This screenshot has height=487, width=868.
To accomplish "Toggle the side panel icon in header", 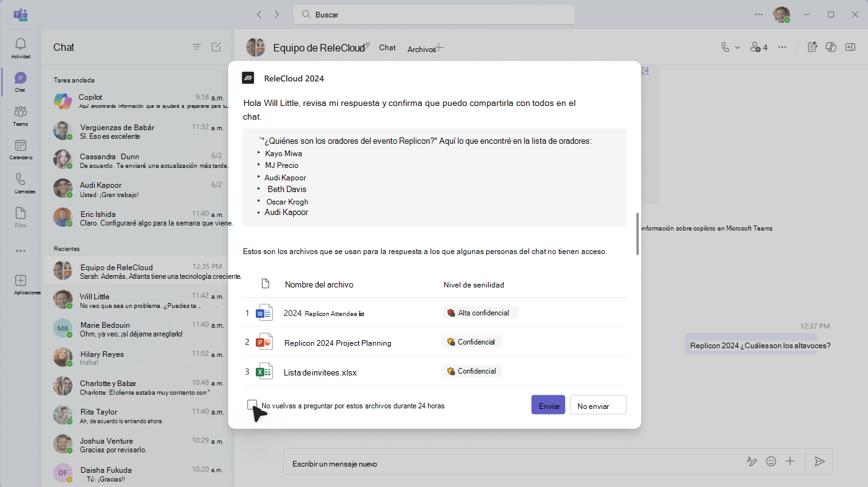I will [x=851, y=47].
